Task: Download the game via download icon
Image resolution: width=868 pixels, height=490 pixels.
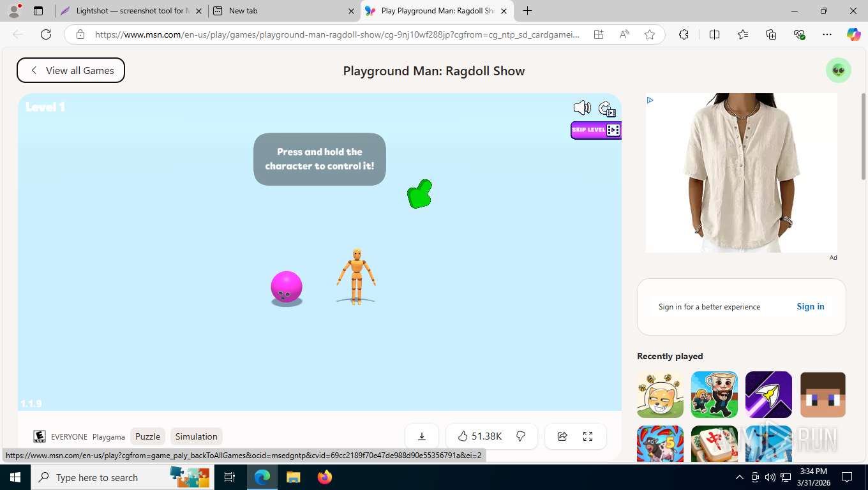Action: tap(422, 436)
